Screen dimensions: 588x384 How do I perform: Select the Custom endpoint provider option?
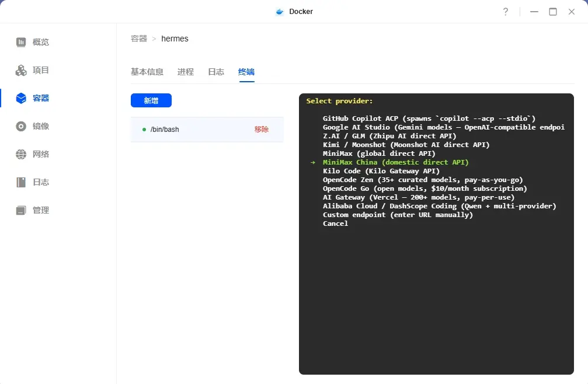point(397,214)
